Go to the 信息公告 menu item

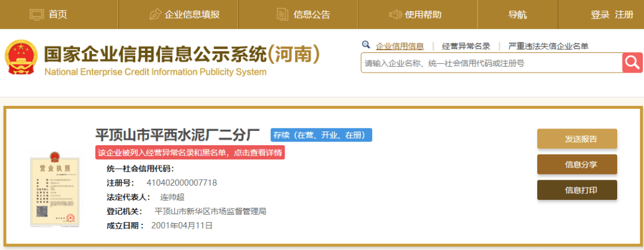[312, 15]
